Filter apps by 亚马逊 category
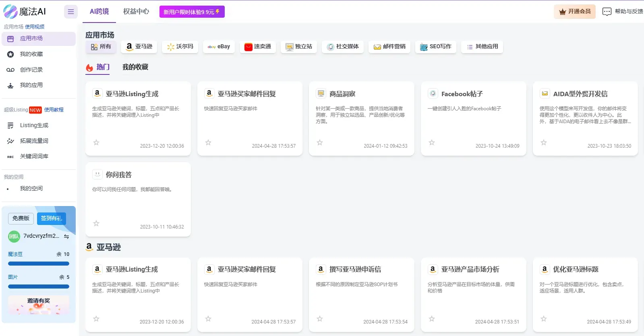The width and height of the screenshot is (644, 336). click(139, 47)
